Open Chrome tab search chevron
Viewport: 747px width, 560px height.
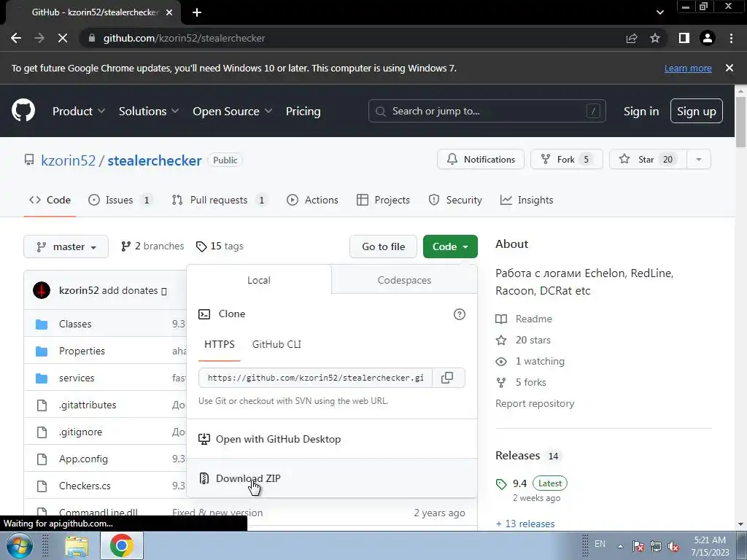[x=659, y=12]
